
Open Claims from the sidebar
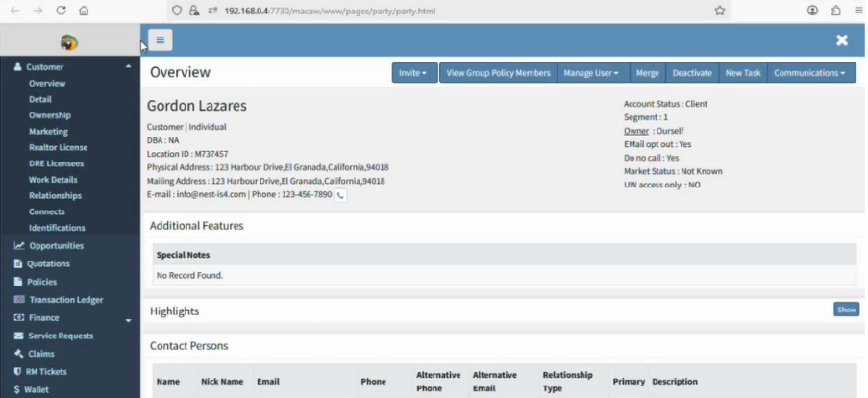point(40,354)
